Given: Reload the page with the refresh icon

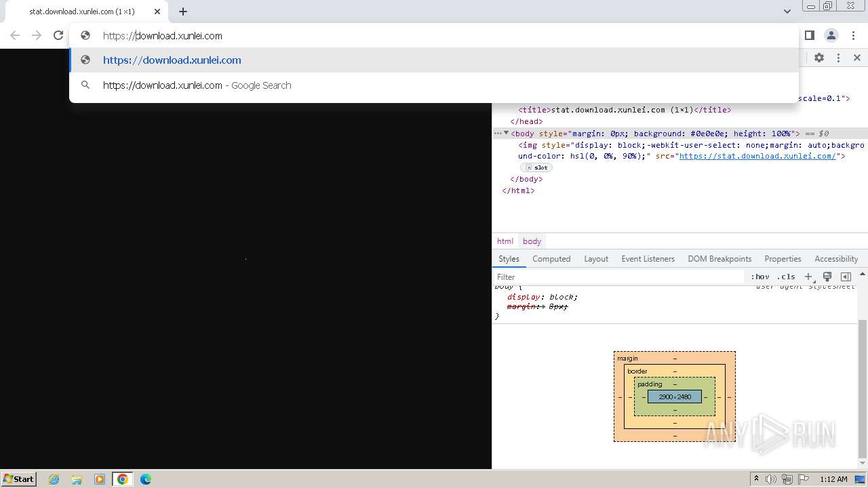Looking at the screenshot, I should 58,35.
